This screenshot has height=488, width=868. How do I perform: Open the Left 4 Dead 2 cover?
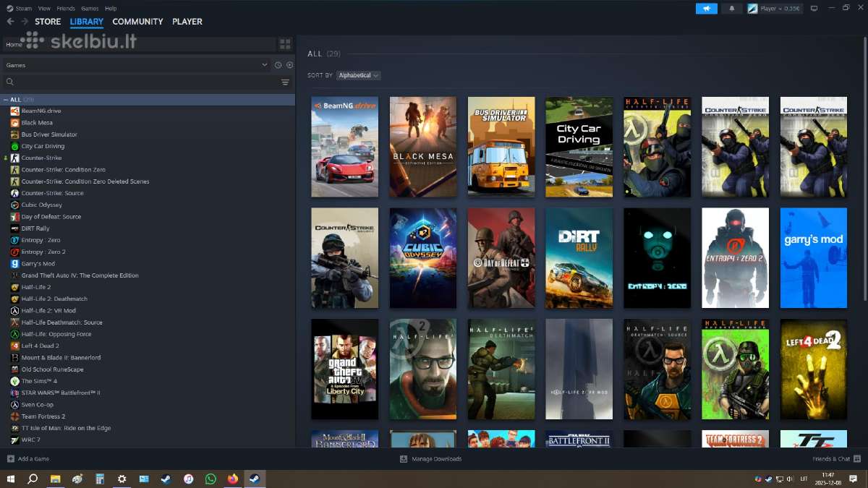(x=814, y=369)
